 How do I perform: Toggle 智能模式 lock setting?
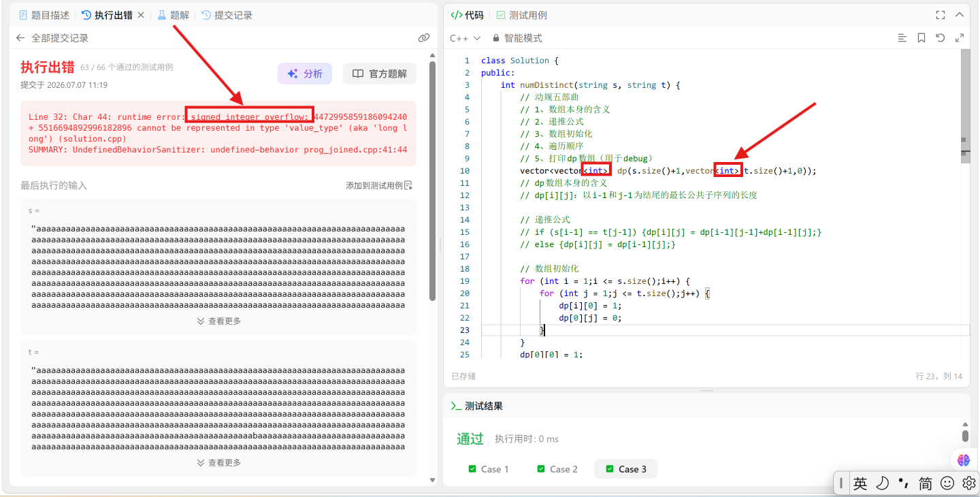pos(517,38)
